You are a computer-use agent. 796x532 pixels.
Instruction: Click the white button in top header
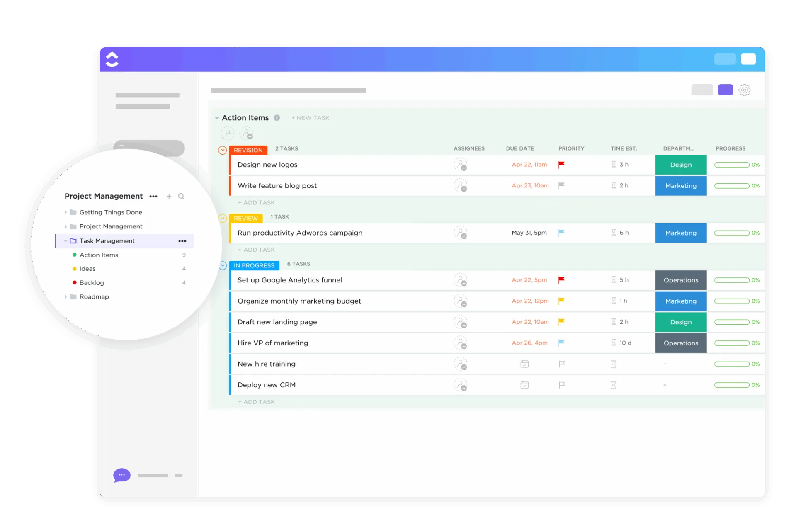click(x=748, y=59)
